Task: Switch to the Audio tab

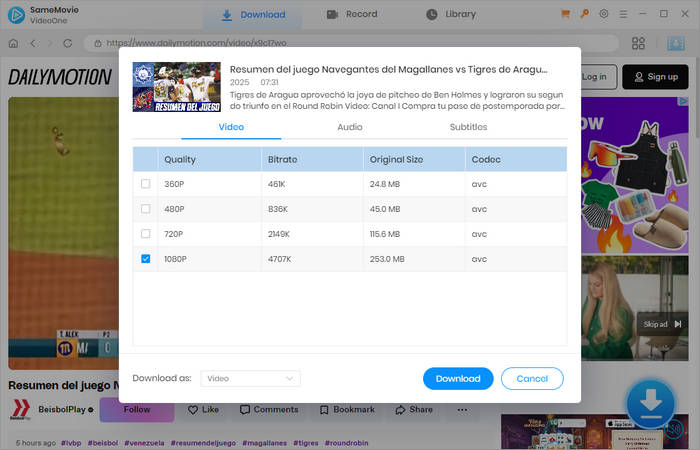Action: (350, 127)
